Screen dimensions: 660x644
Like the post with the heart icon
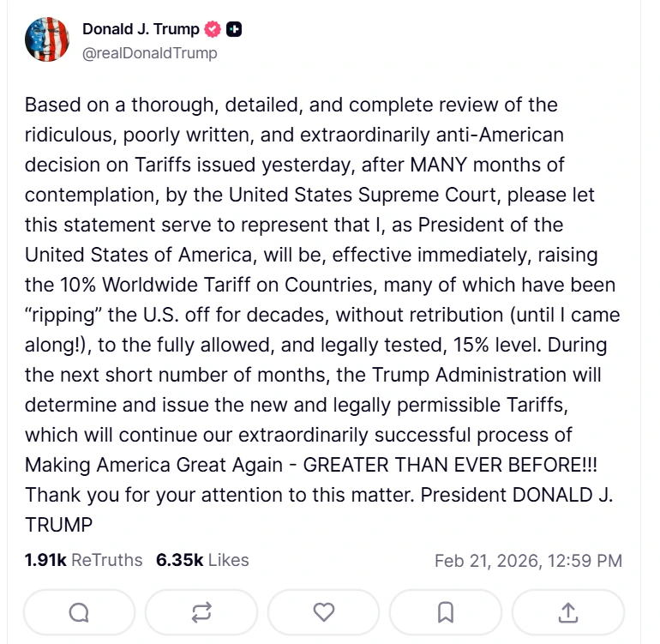pyautogui.click(x=323, y=611)
